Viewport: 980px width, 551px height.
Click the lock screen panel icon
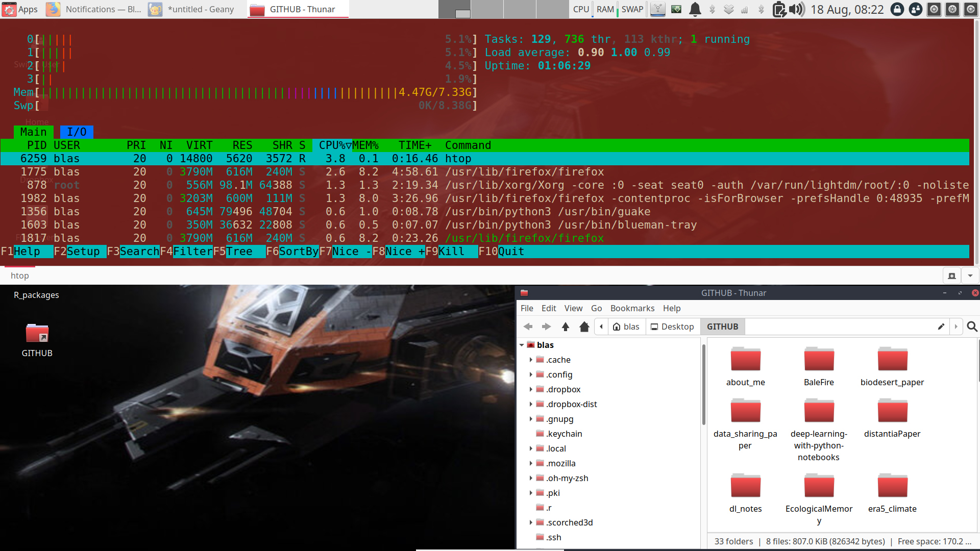pos(897,9)
